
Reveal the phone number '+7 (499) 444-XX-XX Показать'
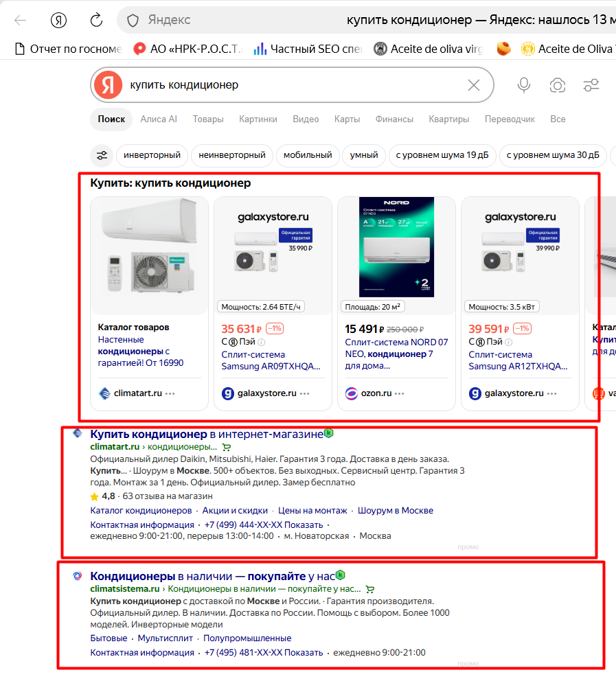pos(264,525)
